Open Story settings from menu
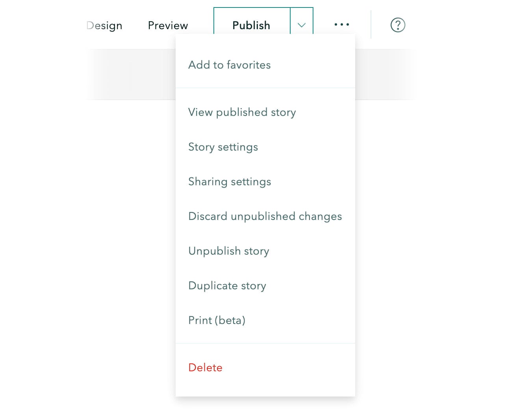 coord(223,147)
